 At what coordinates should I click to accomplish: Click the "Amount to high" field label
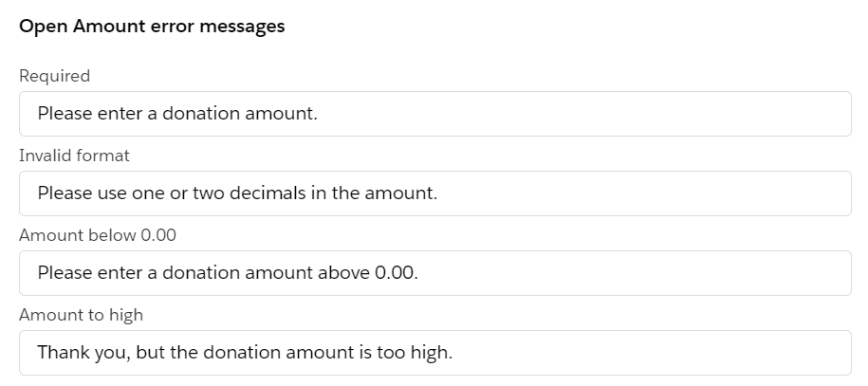(81, 315)
